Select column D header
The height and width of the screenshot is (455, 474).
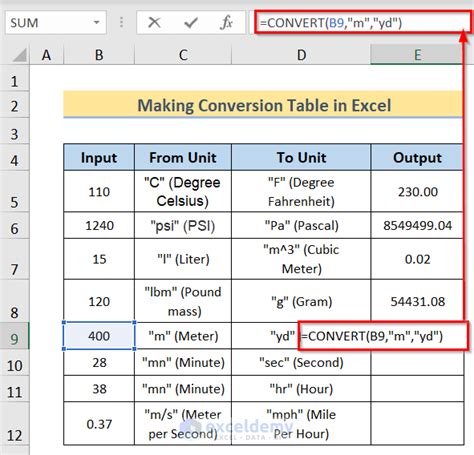(301, 55)
